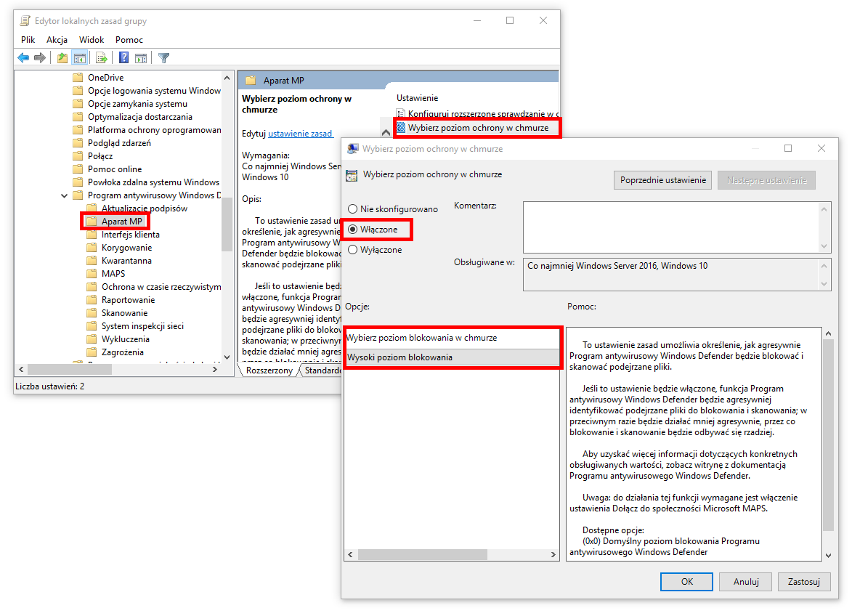The height and width of the screenshot is (616, 860).
Task: Select Ochrona w czasie rzeczywistym tree item
Action: click(x=161, y=287)
